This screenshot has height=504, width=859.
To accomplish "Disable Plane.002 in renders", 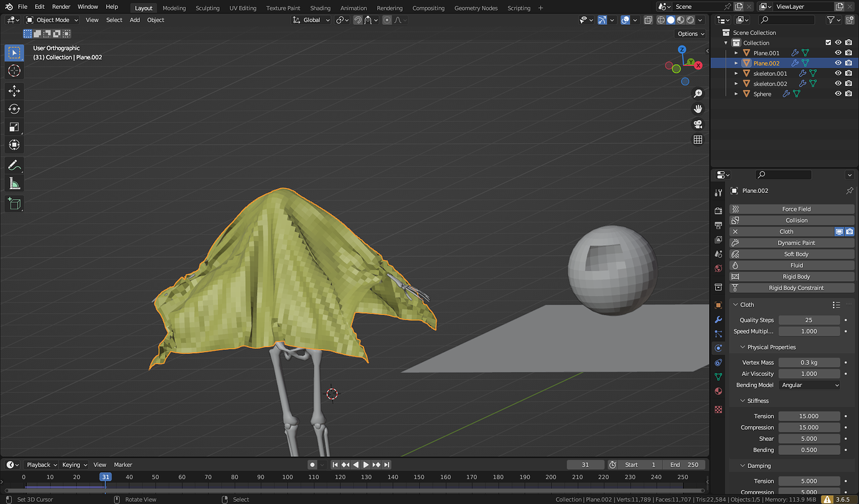I will point(848,63).
